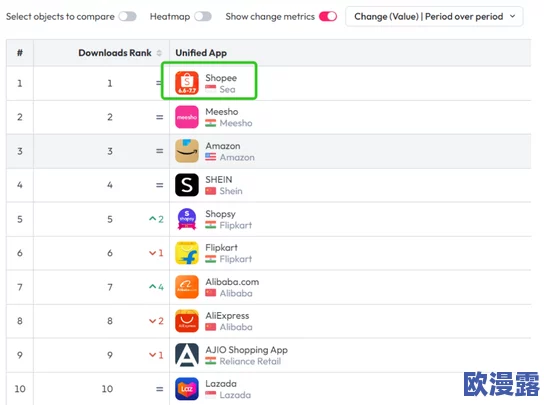Sort by Downloads Rank column arrows
The width and height of the screenshot is (544, 405).
pos(159,53)
